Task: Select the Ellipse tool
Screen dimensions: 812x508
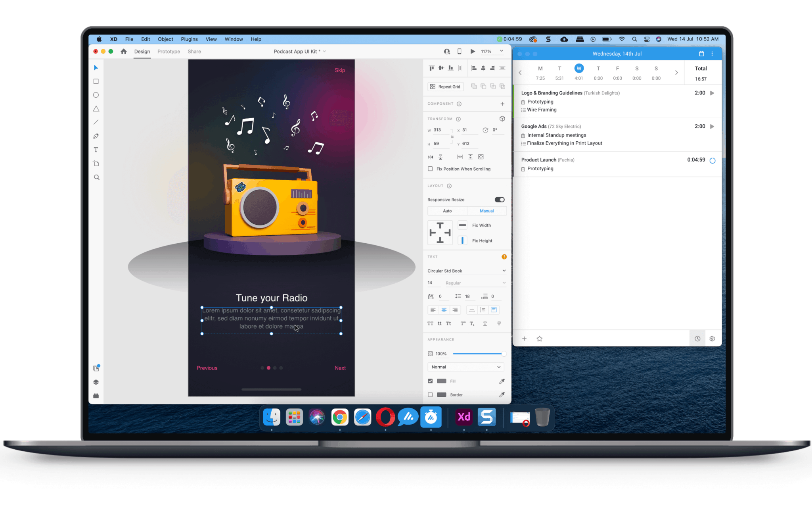Action: point(96,95)
